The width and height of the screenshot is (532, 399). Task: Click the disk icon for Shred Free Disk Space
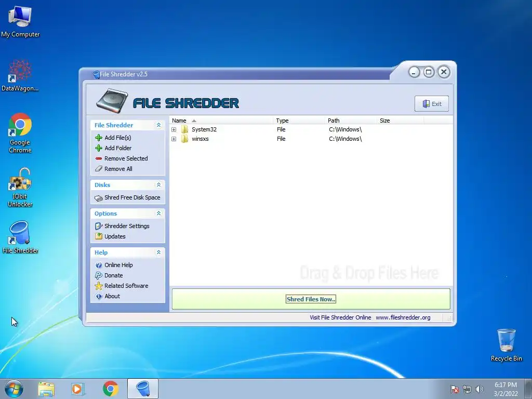[99, 198]
